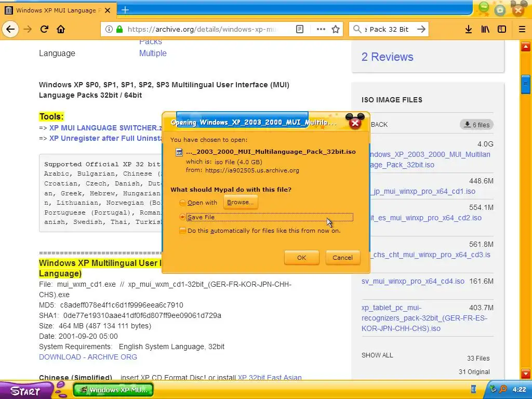The height and width of the screenshot is (399, 532).
Task: Select the Windows XP MUI Language browser tab
Action: click(x=58, y=10)
